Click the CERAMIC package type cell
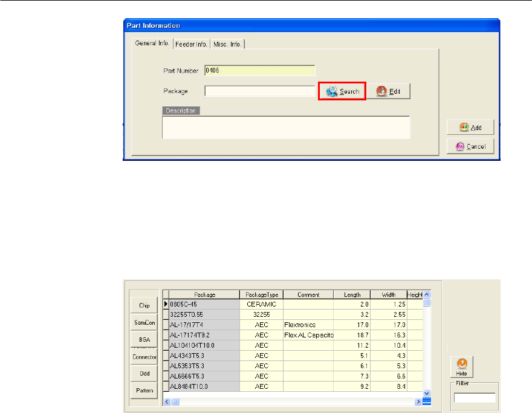 262,304
